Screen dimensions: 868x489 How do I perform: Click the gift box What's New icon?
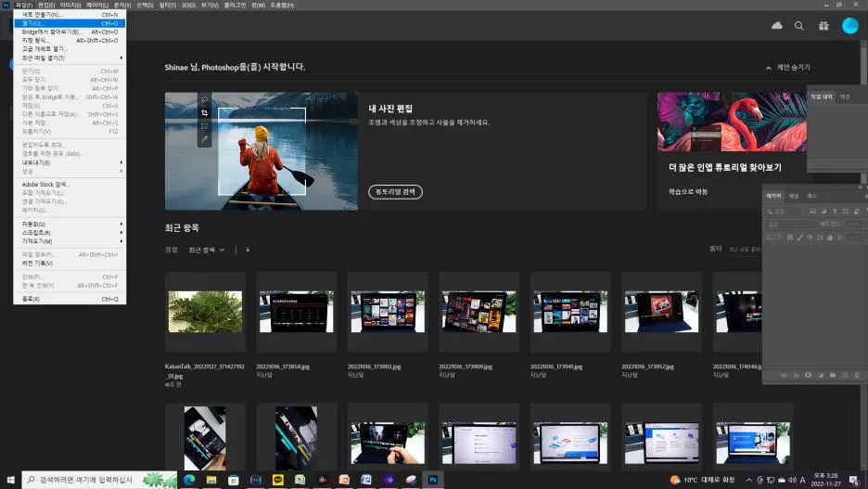pyautogui.click(x=824, y=25)
